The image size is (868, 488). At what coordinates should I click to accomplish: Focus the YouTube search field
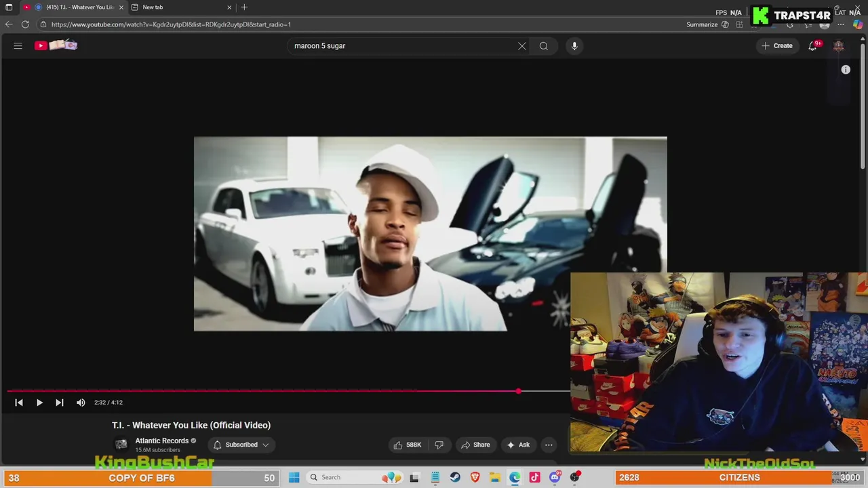(403, 45)
